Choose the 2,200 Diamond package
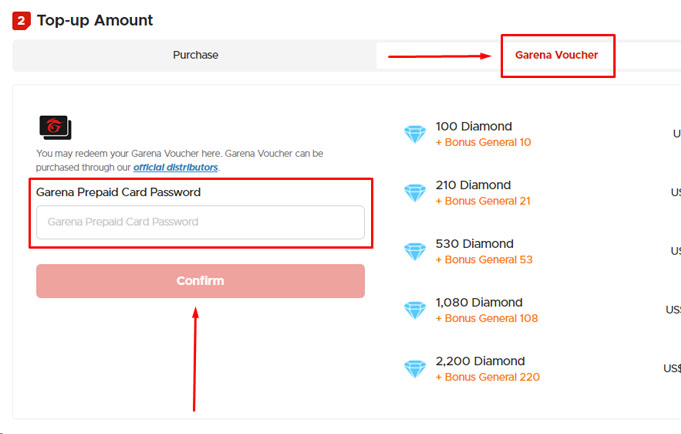The width and height of the screenshot is (681, 434). coord(478,361)
